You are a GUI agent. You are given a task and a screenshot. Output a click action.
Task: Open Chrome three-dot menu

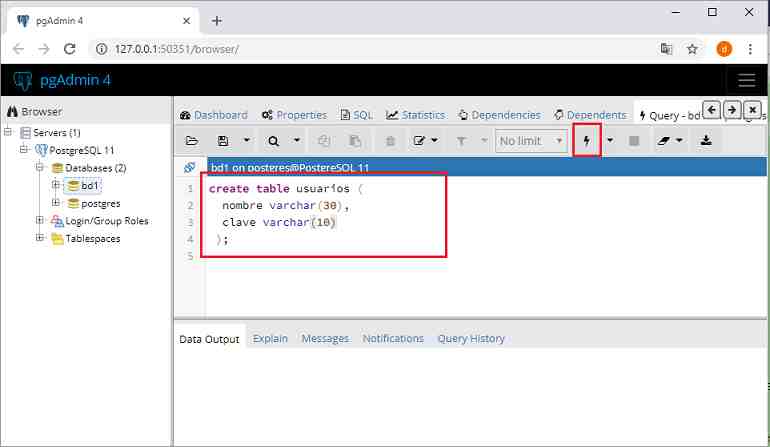(x=750, y=49)
